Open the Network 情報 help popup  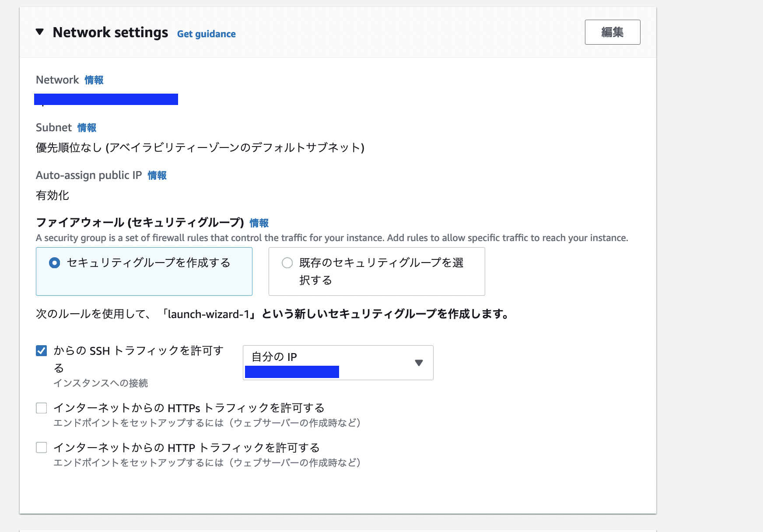(94, 80)
